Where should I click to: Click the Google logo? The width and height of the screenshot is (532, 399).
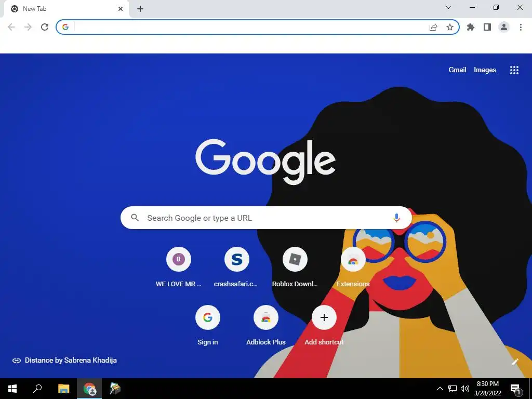coord(265,162)
